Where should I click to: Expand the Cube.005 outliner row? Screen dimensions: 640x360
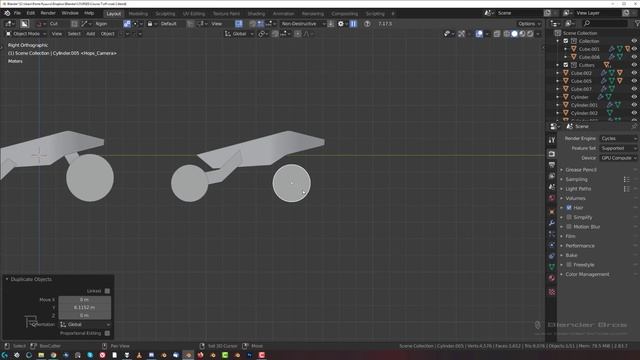coord(558,81)
